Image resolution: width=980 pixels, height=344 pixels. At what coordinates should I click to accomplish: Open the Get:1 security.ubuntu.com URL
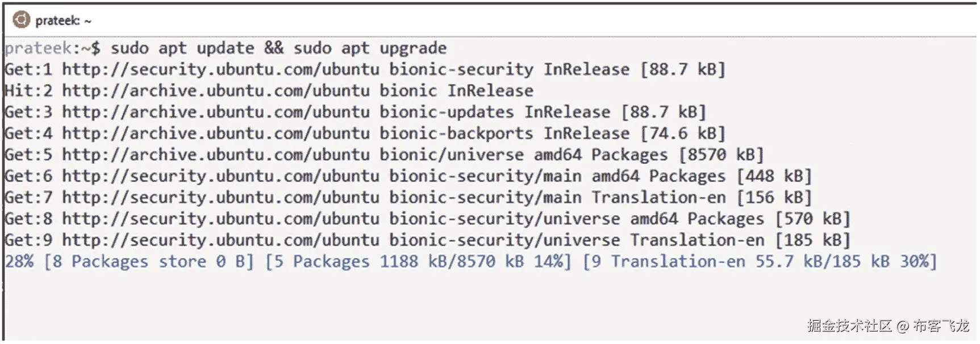220,69
